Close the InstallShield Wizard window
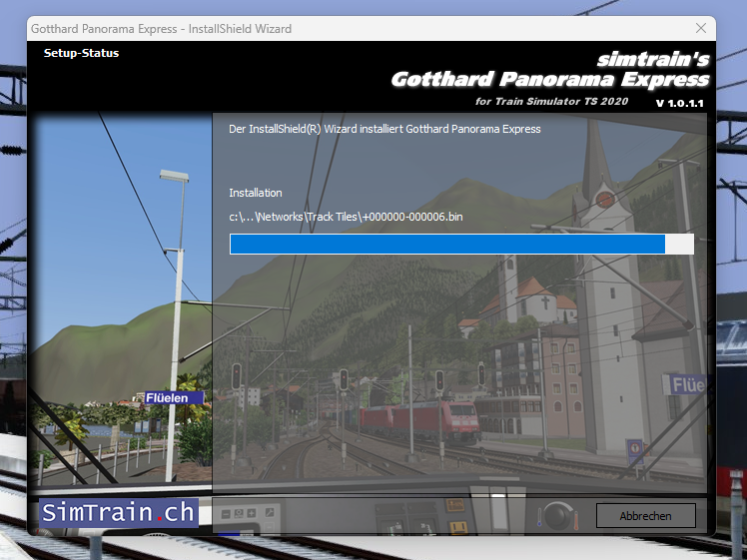This screenshot has width=747, height=560. (x=701, y=28)
